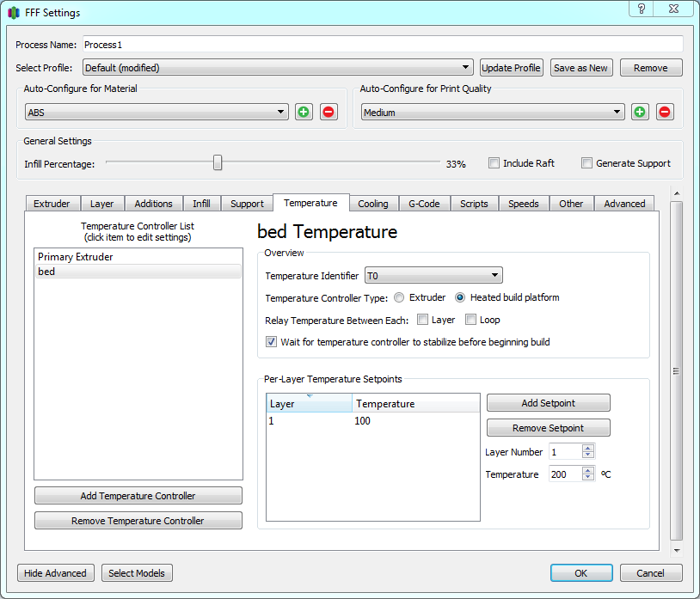Image resolution: width=700 pixels, height=599 pixels.
Task: Select the layer 1 setpoint row
Action: pos(372,420)
